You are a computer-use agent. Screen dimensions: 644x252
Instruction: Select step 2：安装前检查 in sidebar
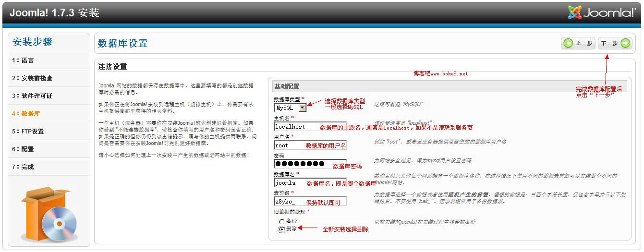(x=49, y=78)
